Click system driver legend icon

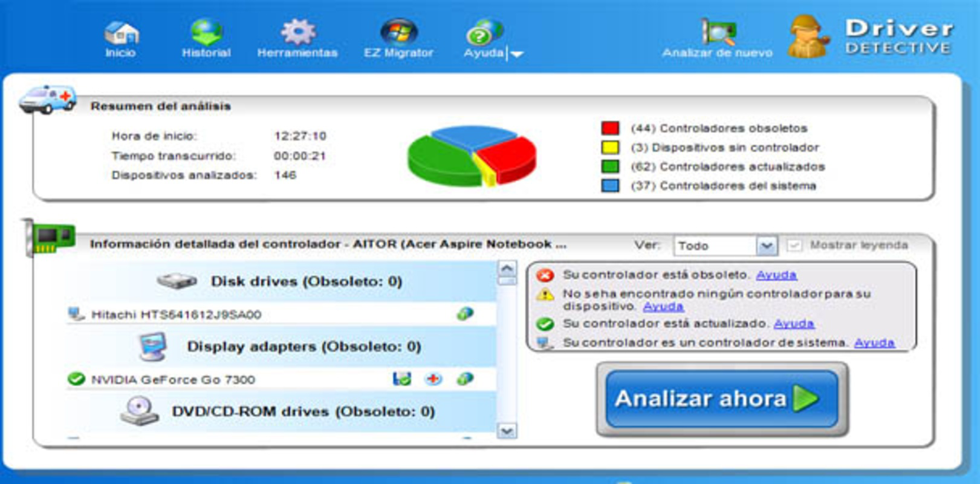coord(545,343)
